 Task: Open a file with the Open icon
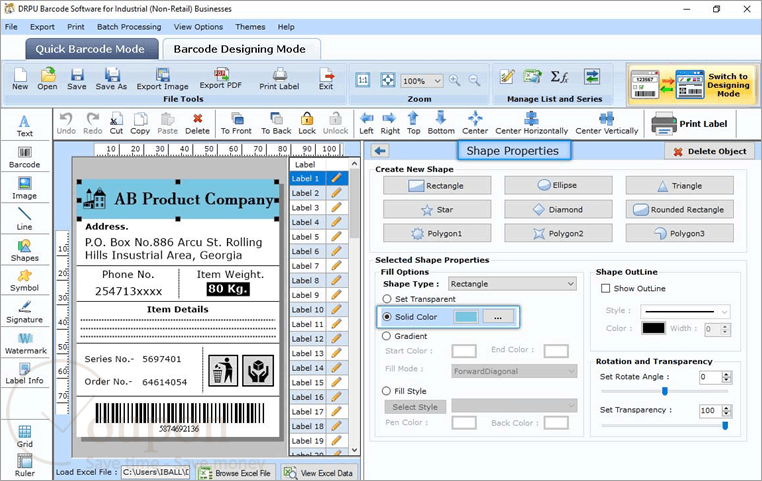tap(47, 79)
